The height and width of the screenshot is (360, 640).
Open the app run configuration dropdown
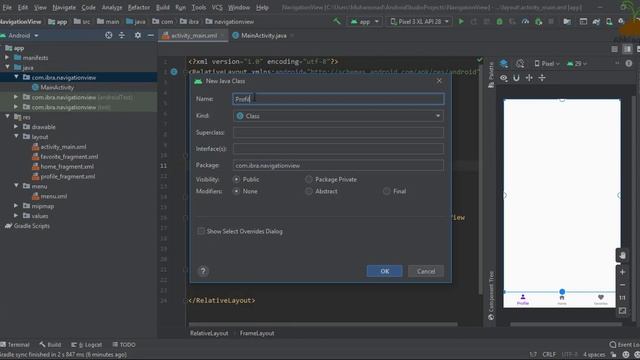364,21
